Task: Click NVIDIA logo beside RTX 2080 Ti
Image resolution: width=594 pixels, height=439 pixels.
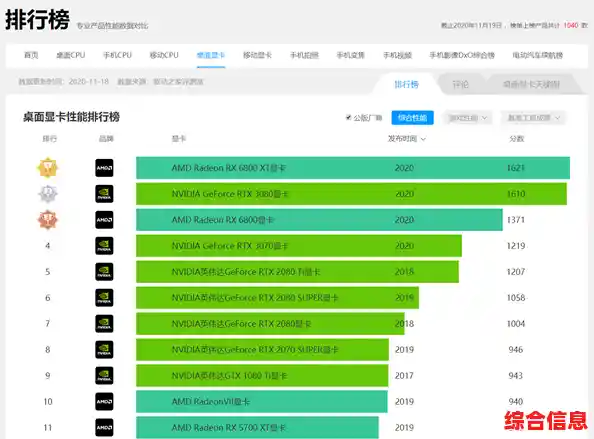Action: click(x=104, y=272)
